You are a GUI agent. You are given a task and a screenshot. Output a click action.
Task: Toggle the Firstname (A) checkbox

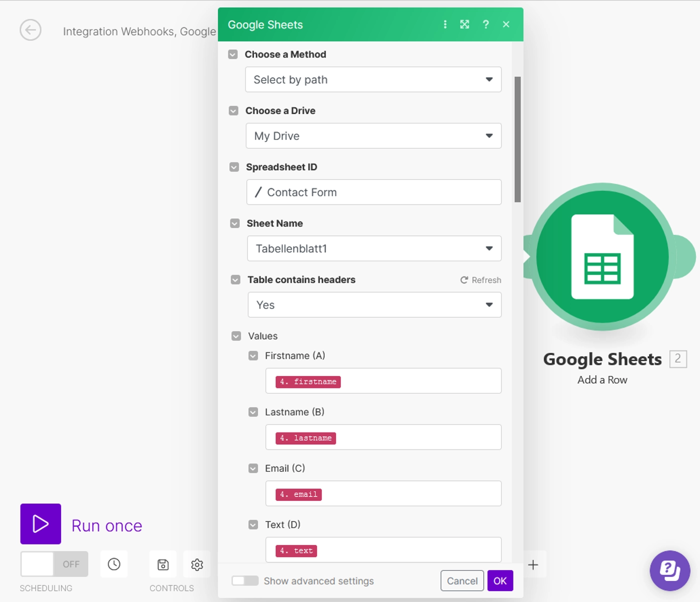click(253, 356)
